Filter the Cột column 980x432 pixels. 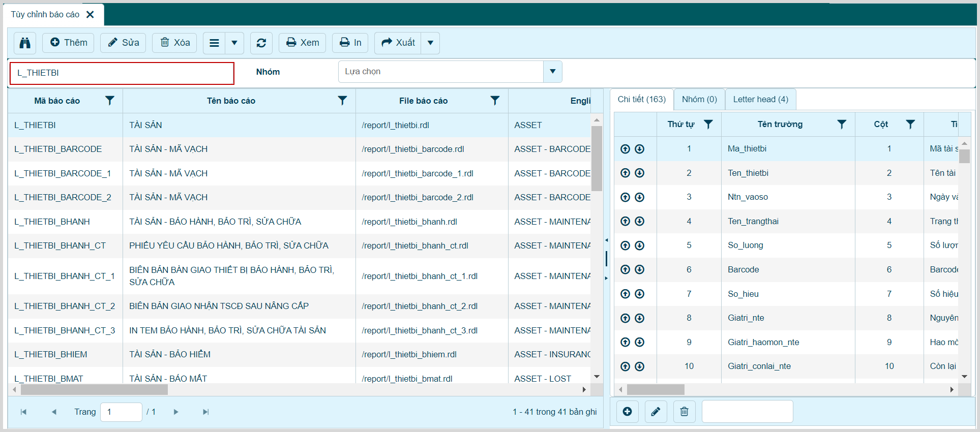(x=910, y=125)
